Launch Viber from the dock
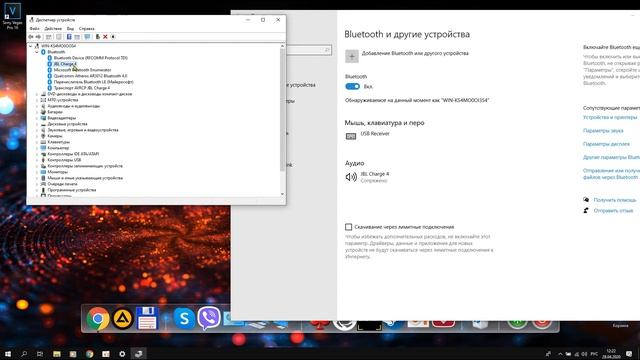This screenshot has width=640, height=360. pos(209,318)
